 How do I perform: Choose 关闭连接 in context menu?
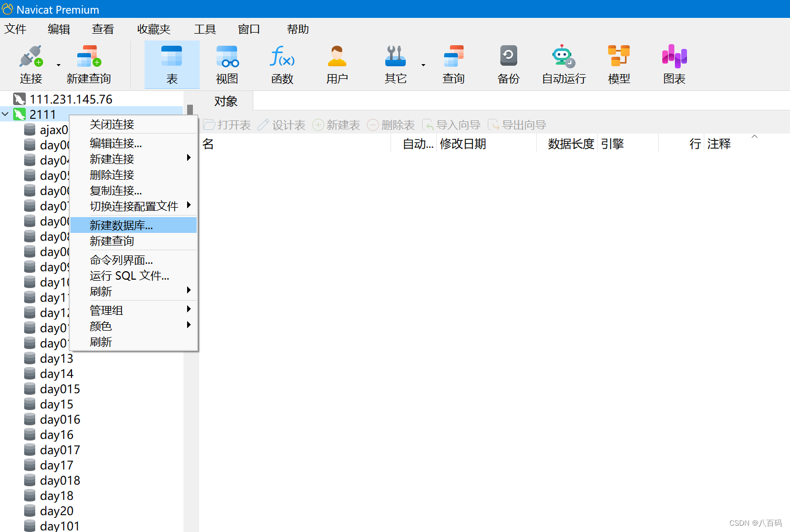point(134,124)
